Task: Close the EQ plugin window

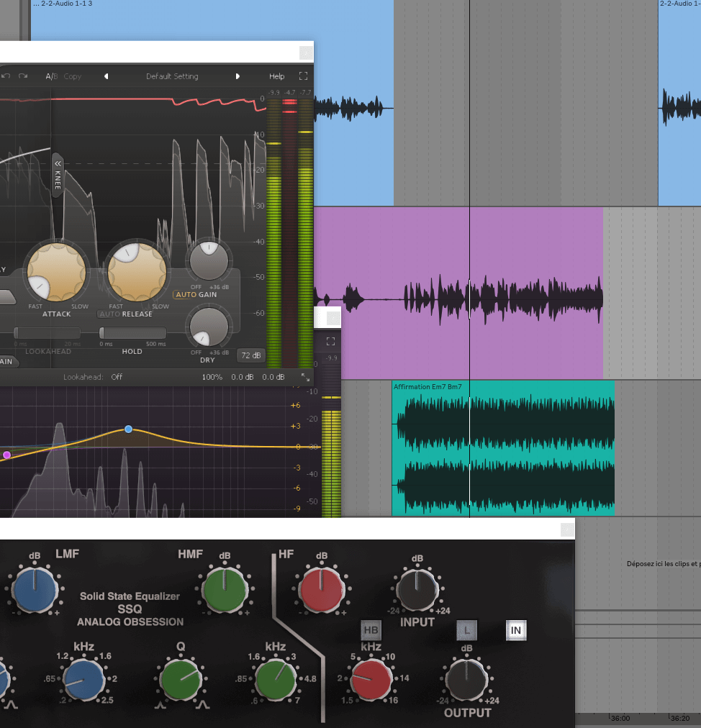Action: click(x=333, y=318)
